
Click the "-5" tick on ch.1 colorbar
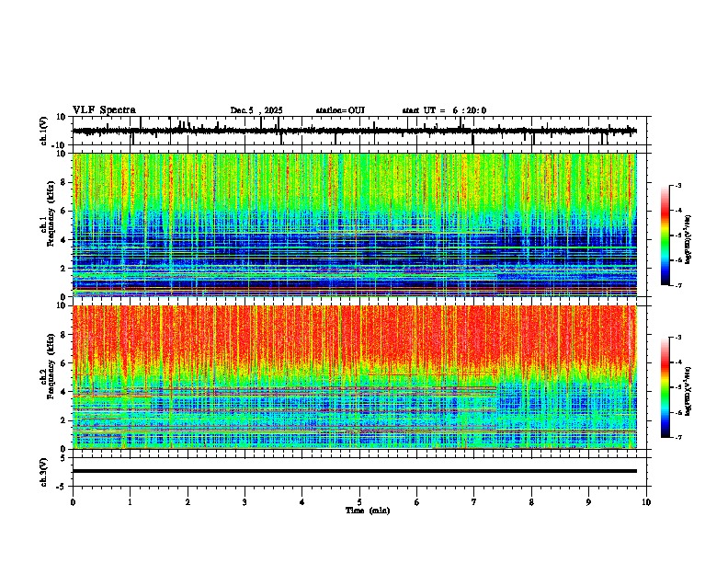pos(677,236)
